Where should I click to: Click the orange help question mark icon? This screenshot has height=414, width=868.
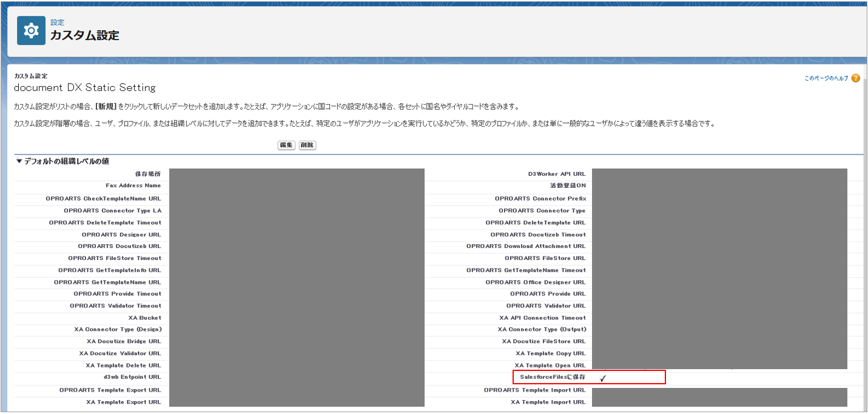point(855,78)
